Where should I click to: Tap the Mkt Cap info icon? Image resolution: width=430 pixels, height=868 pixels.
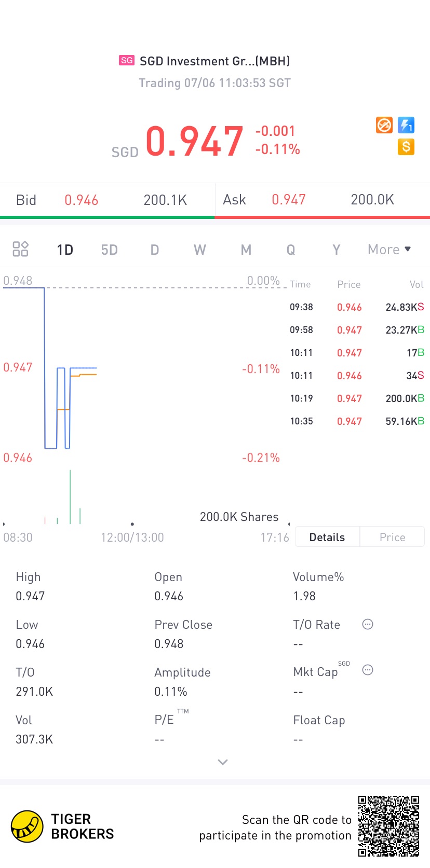pos(368,670)
